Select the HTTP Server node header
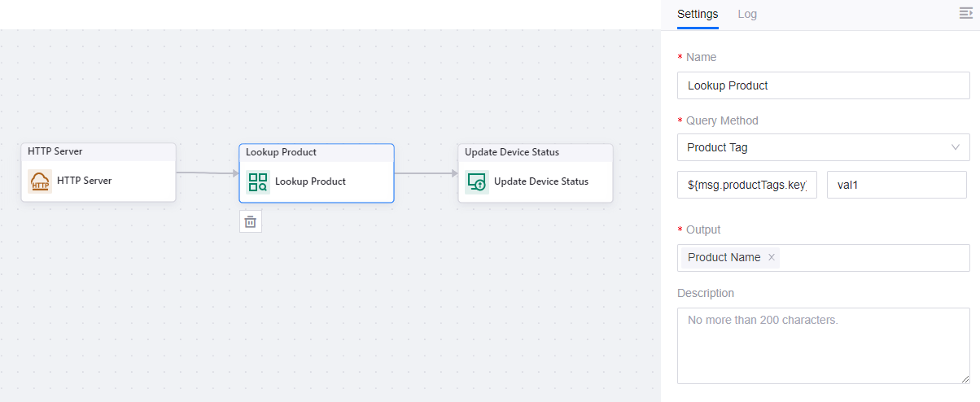This screenshot has height=402, width=980. 98,152
